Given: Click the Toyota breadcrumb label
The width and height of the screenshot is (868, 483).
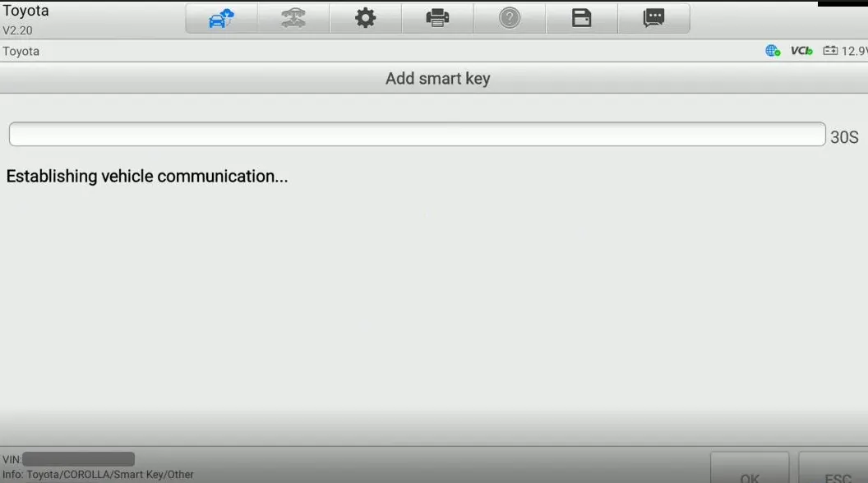Looking at the screenshot, I should pyautogui.click(x=21, y=52).
